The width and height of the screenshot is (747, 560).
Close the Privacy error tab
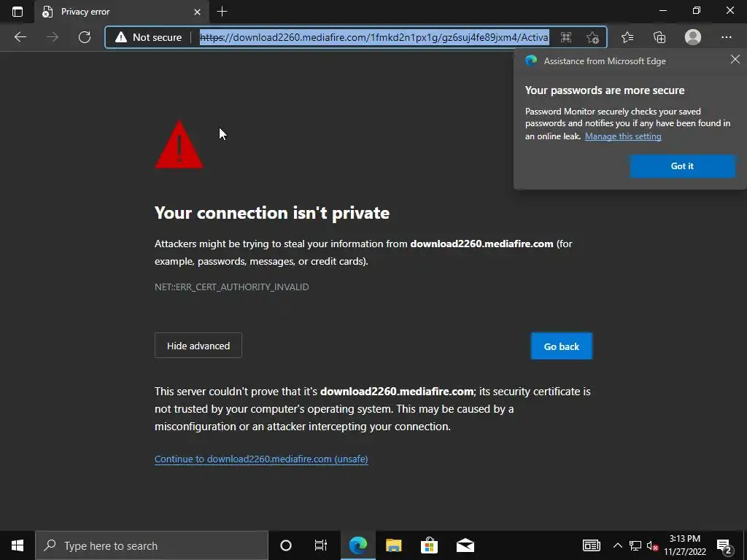(197, 12)
